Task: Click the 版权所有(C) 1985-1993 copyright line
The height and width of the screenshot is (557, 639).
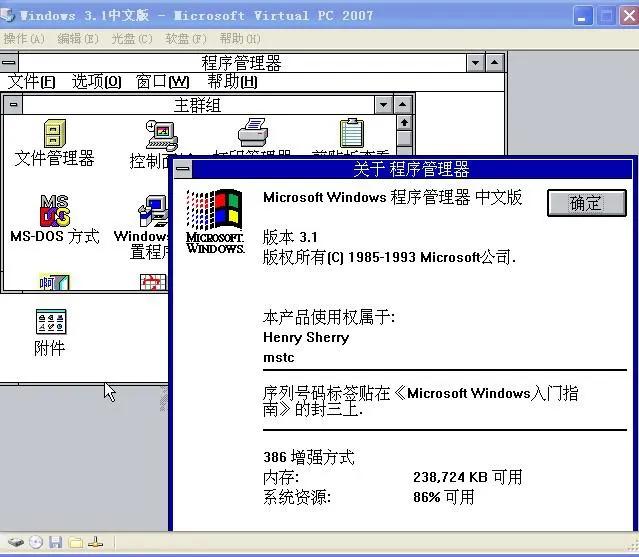Action: coord(390,257)
